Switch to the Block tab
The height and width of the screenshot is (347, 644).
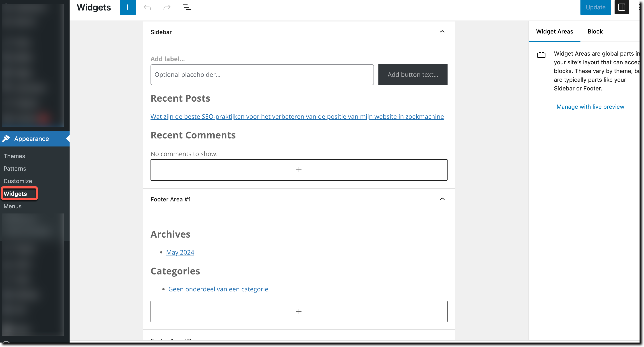click(595, 31)
